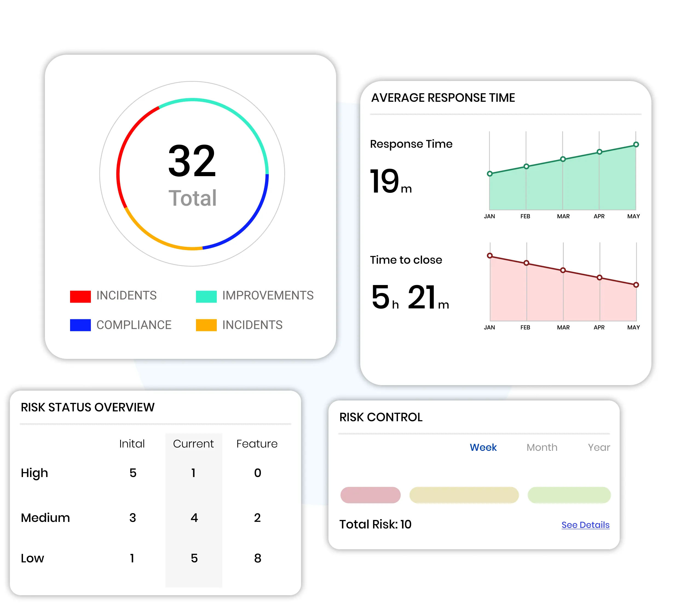
Task: Click the orange INCIDENTS legend swatch
Action: click(x=206, y=325)
